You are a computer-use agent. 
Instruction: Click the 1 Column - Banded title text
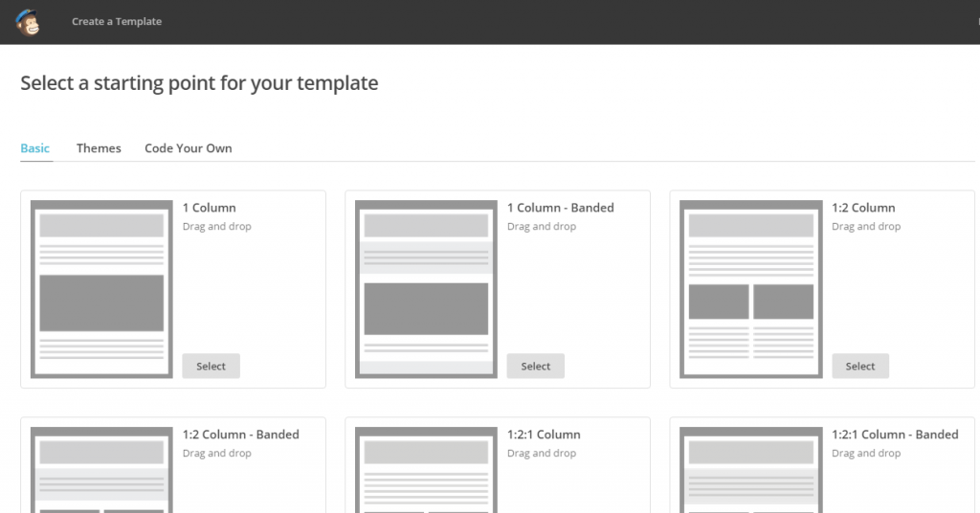pos(561,208)
